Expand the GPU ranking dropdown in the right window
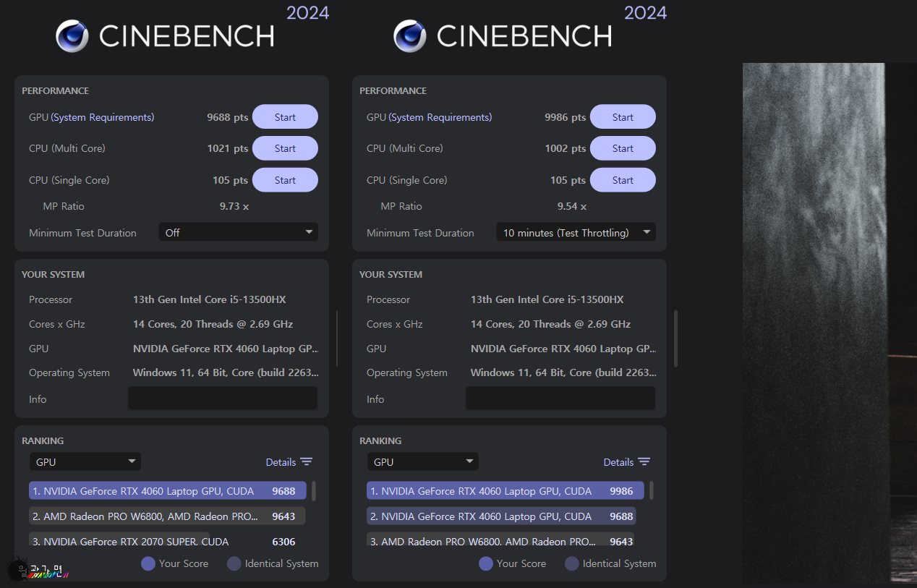917x588 pixels. (x=423, y=462)
